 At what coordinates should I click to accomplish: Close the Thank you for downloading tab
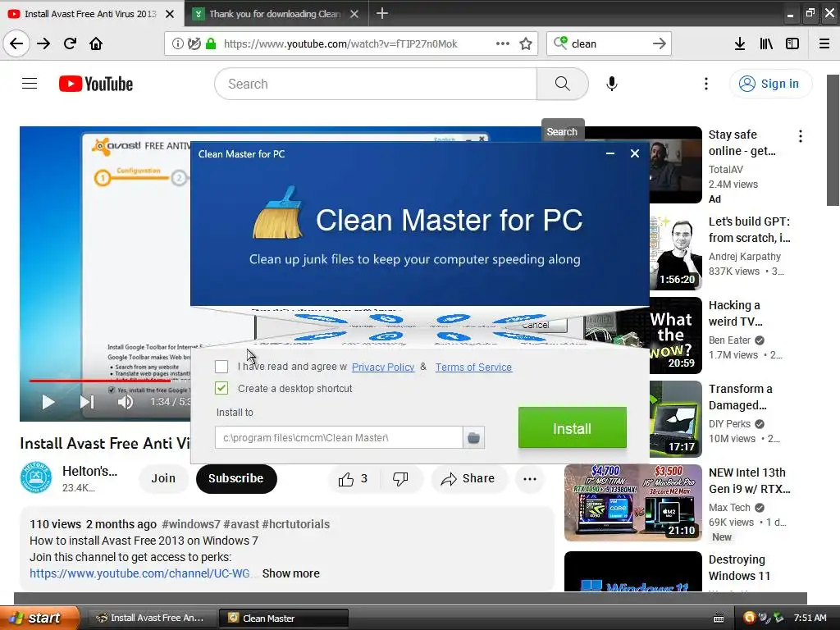[x=354, y=14]
